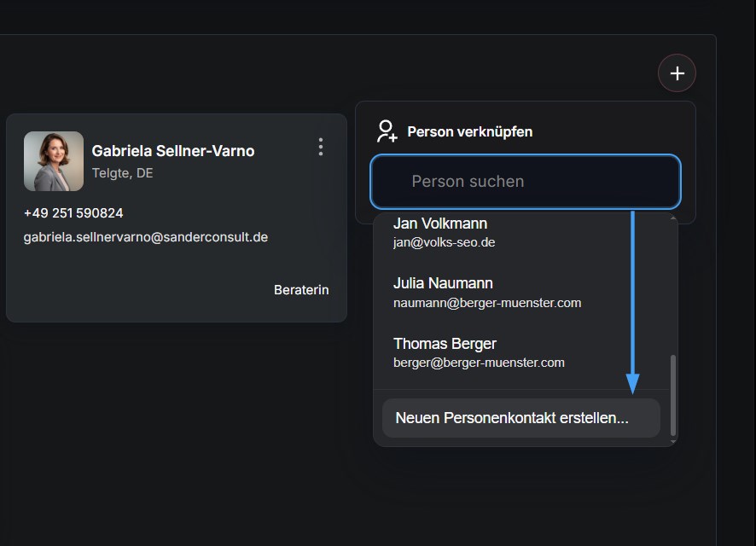Select Thomas Berger from the list
756x546 pixels.
point(521,352)
